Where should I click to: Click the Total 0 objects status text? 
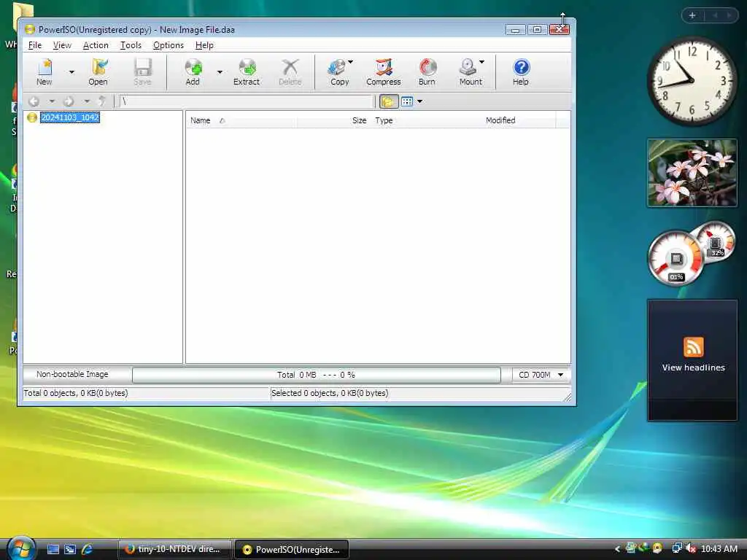(76, 393)
